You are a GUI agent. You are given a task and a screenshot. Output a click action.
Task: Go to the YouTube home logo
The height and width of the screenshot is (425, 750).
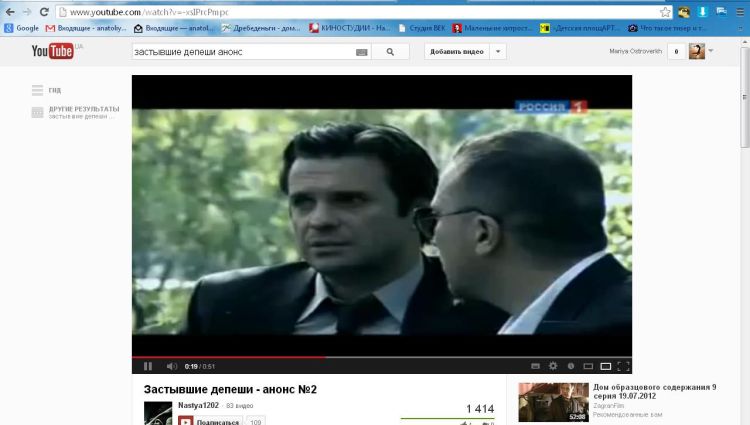click(53, 51)
